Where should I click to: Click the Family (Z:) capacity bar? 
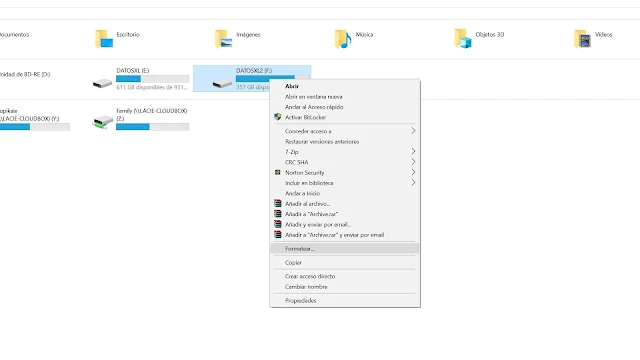[x=152, y=127]
